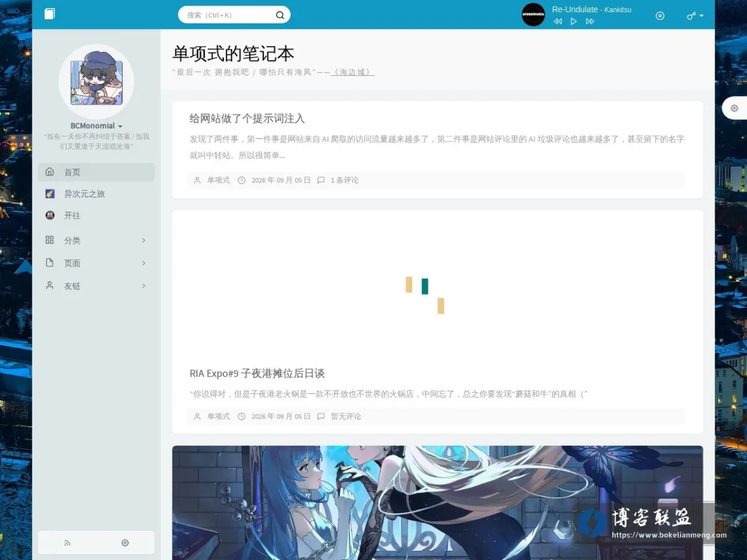Click the Kankitsu artist name in player
The width and height of the screenshot is (747, 560).
pos(618,10)
